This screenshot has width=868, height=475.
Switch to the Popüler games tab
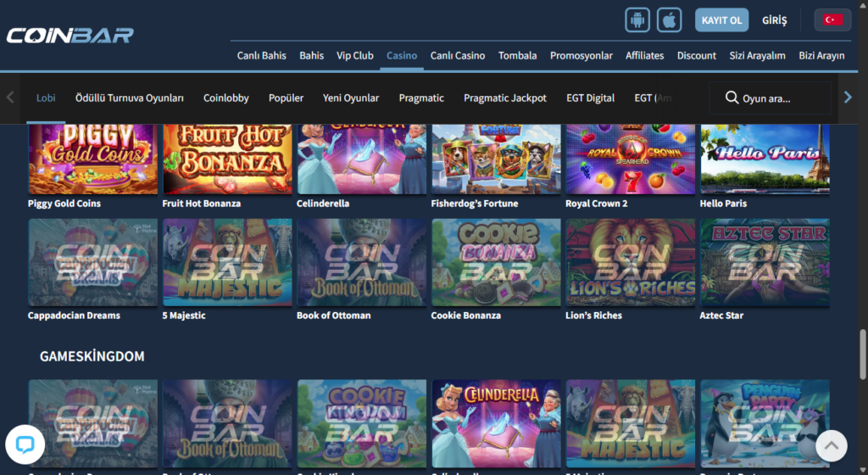(286, 98)
